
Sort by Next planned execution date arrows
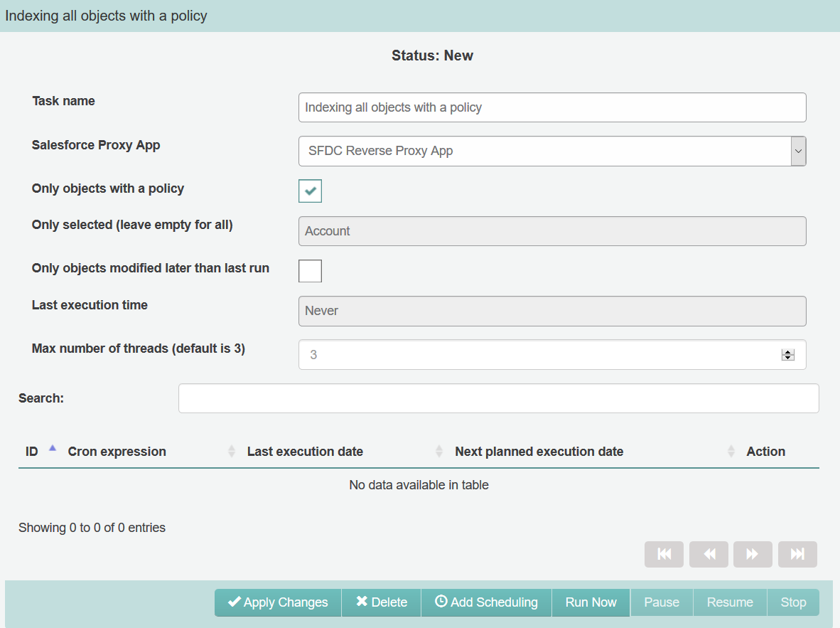[731, 451]
